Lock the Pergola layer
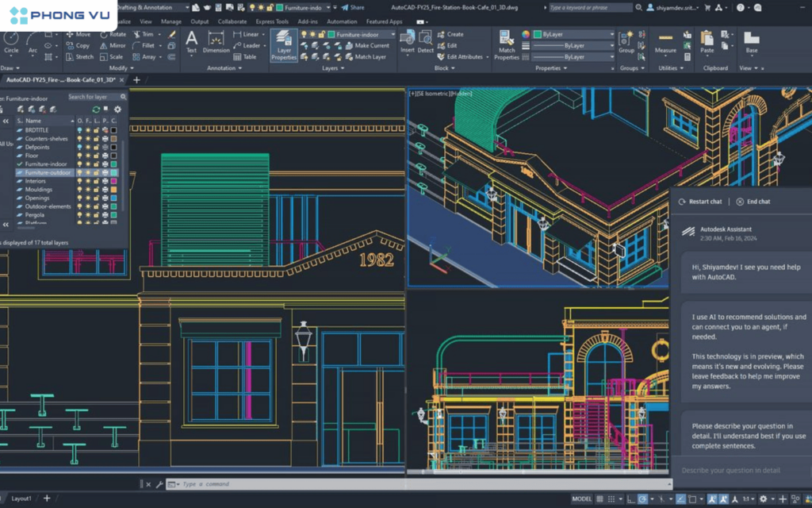This screenshot has height=508, width=812. (96, 215)
